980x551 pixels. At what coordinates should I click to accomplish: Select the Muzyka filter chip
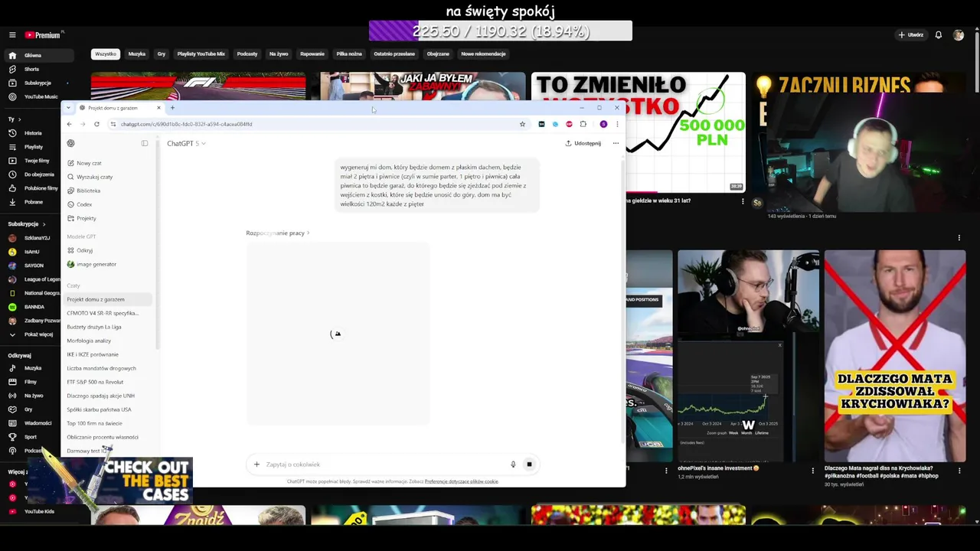[x=137, y=54]
